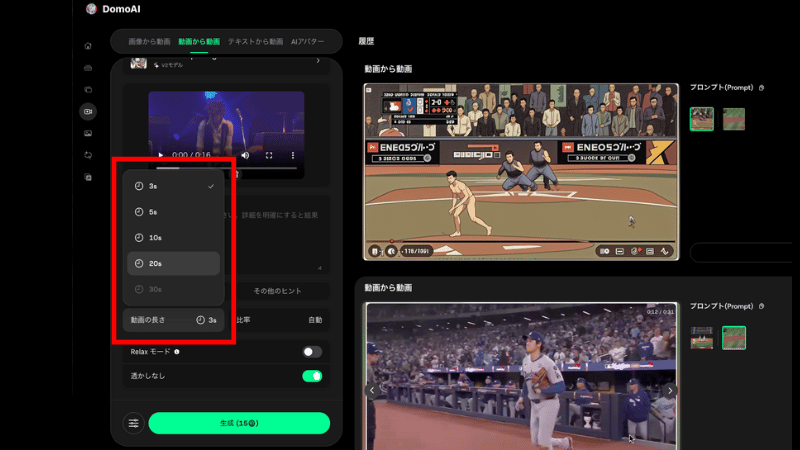Open the 動画の長さ duration dropdown
Image resolution: width=800 pixels, height=450 pixels.
(x=173, y=320)
